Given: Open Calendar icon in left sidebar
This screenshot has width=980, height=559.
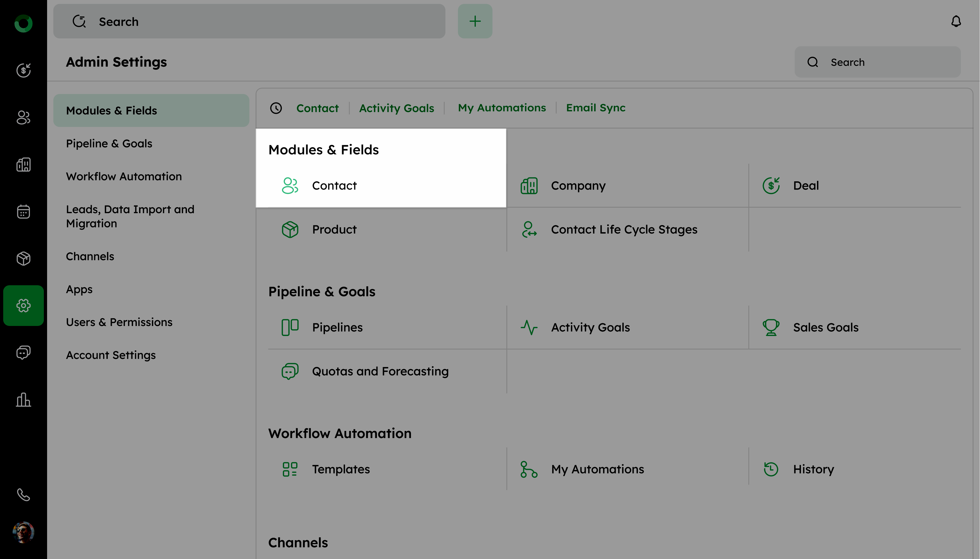Looking at the screenshot, I should click(23, 212).
